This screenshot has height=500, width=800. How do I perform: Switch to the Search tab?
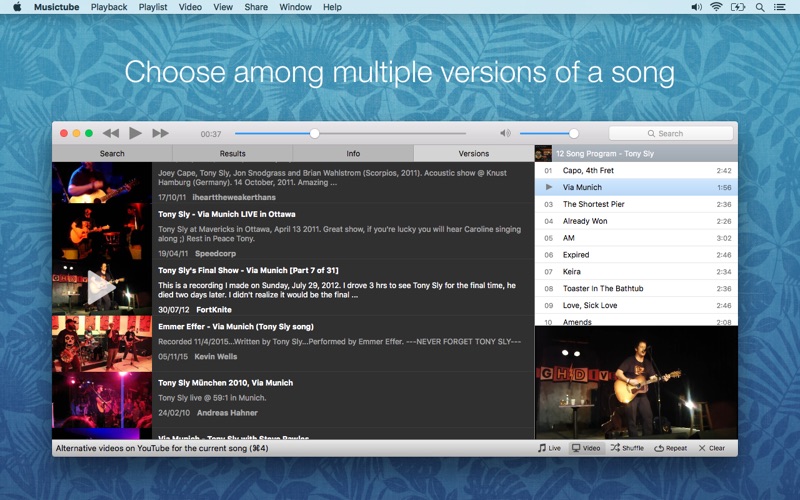point(112,154)
